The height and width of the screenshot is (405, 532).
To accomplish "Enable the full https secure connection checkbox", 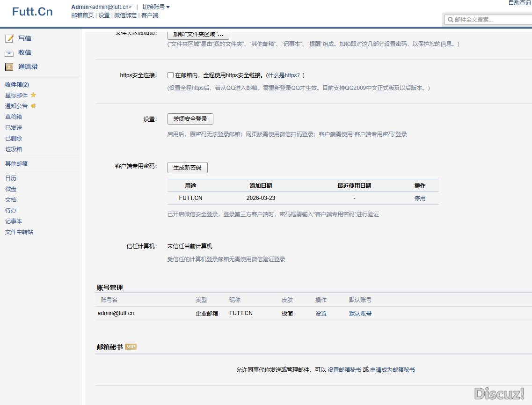I will click(x=171, y=75).
